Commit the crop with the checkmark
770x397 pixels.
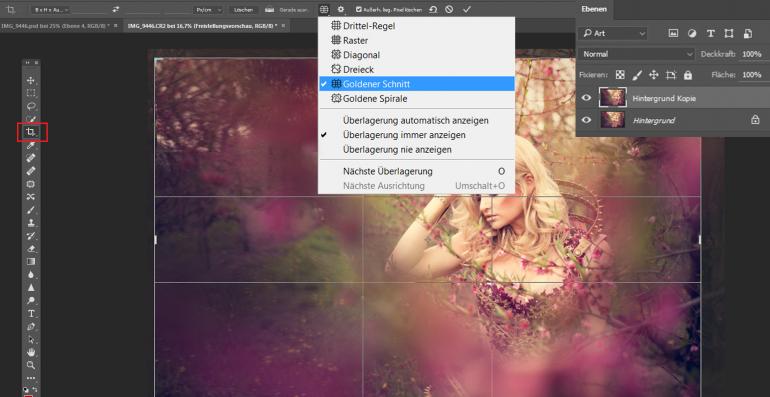point(467,9)
